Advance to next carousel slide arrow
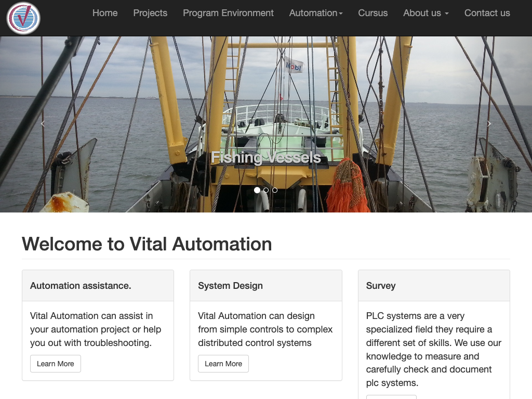 click(489, 124)
